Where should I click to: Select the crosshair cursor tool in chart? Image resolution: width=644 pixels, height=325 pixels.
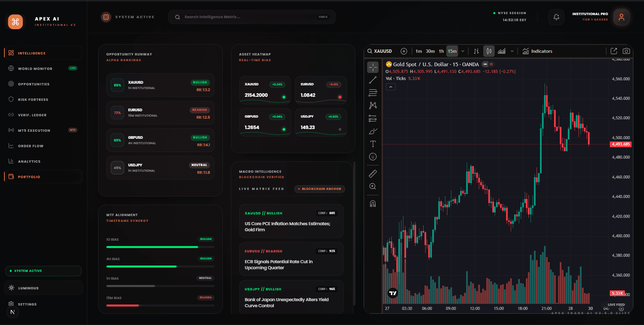(x=373, y=67)
